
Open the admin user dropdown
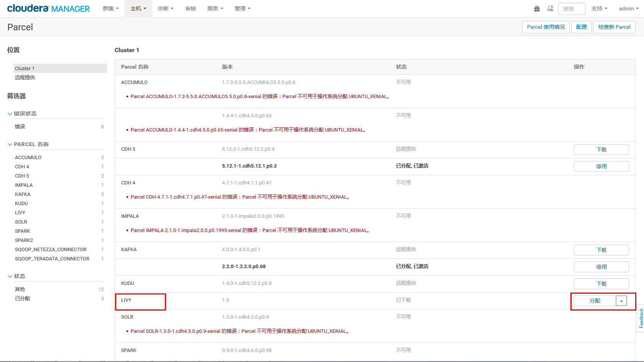click(x=629, y=8)
